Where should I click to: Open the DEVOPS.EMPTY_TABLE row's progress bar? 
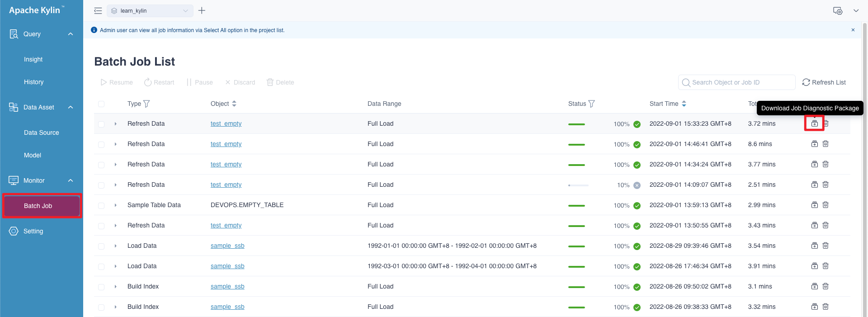pos(576,205)
